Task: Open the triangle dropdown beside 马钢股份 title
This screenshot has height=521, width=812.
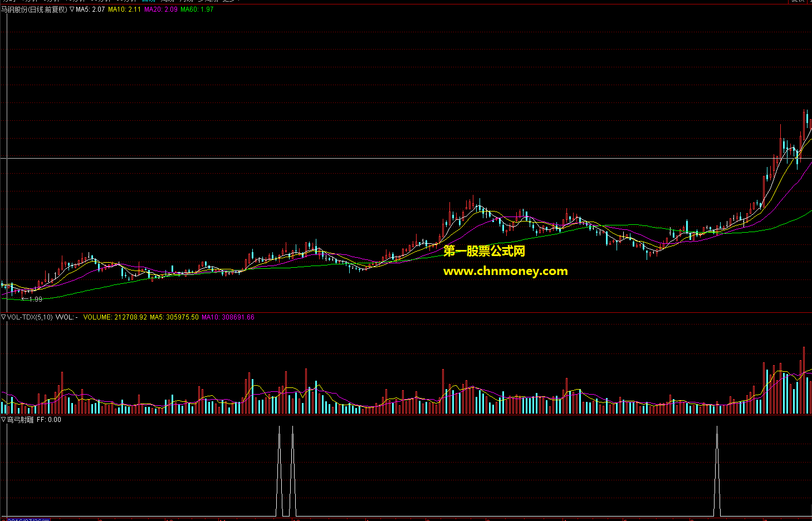Action: click(72, 9)
